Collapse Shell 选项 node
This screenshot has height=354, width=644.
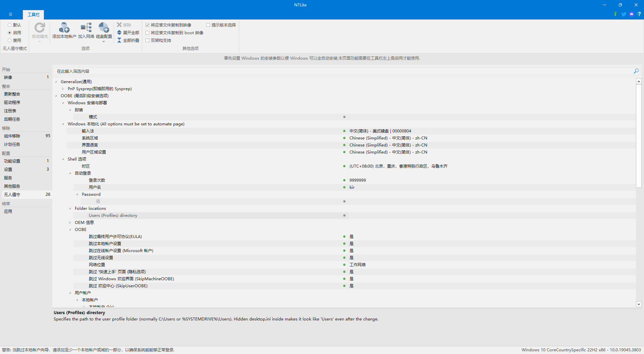click(63, 159)
